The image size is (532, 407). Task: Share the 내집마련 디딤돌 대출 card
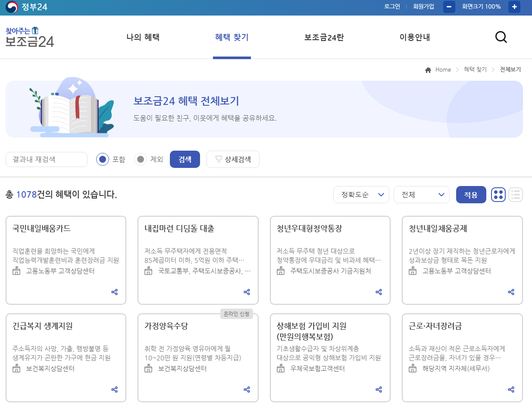pyautogui.click(x=247, y=292)
